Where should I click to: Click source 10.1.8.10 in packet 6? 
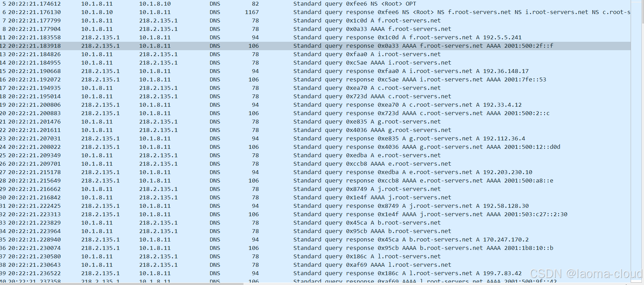point(97,12)
